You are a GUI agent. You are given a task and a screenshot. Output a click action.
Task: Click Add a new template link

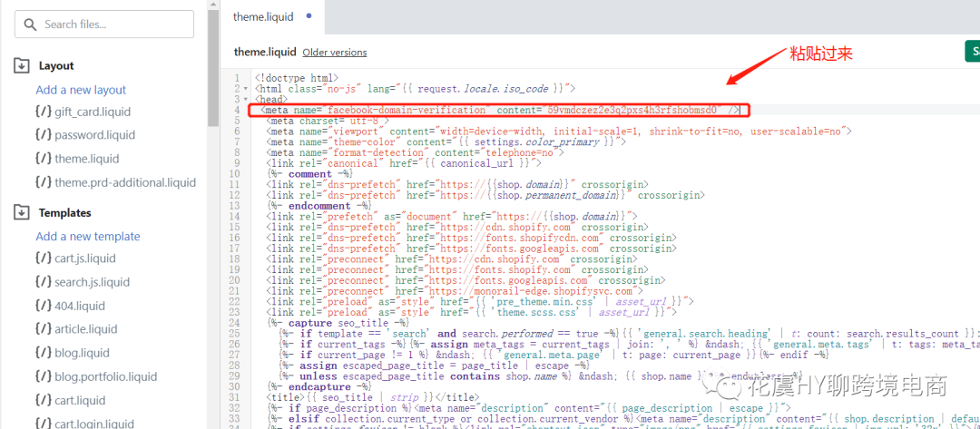(87, 236)
